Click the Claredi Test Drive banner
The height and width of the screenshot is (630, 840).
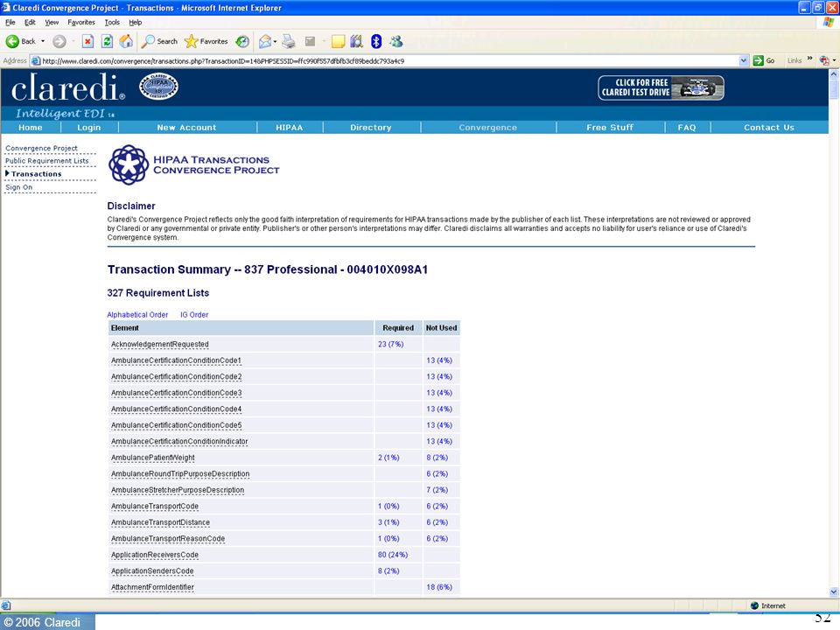[x=661, y=87]
